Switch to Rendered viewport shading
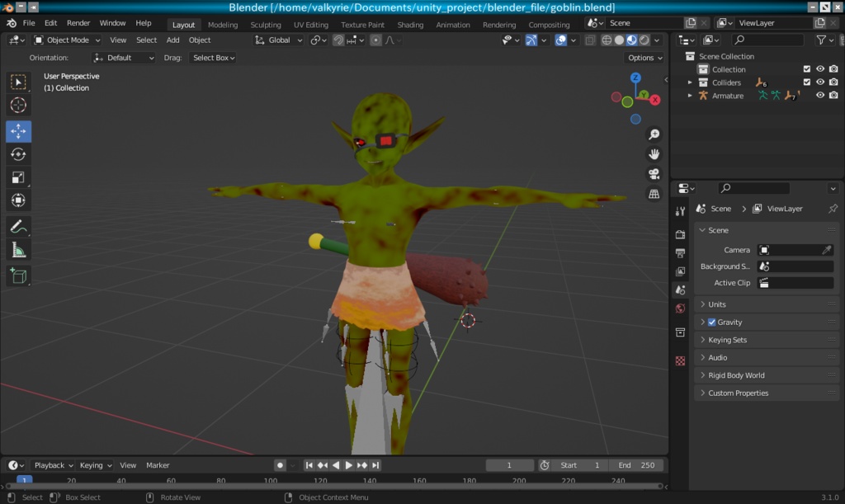Viewport: 845px width, 504px height. (x=644, y=40)
